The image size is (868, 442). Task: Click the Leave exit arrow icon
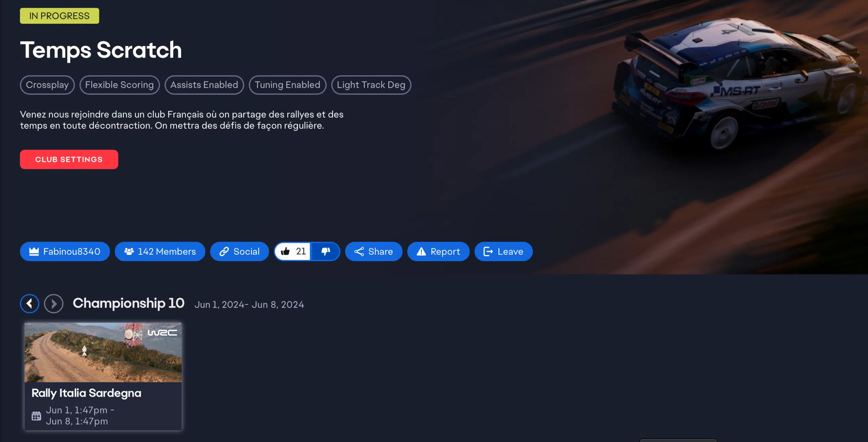pyautogui.click(x=488, y=251)
